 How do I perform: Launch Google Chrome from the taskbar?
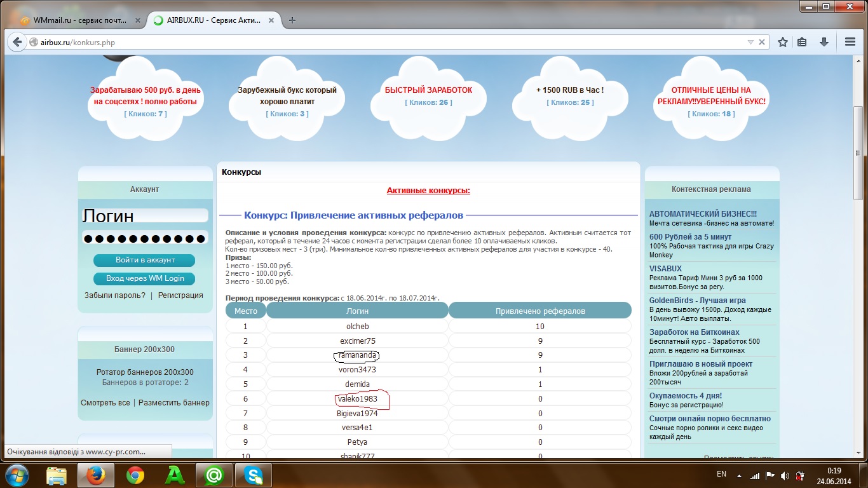pyautogui.click(x=135, y=475)
